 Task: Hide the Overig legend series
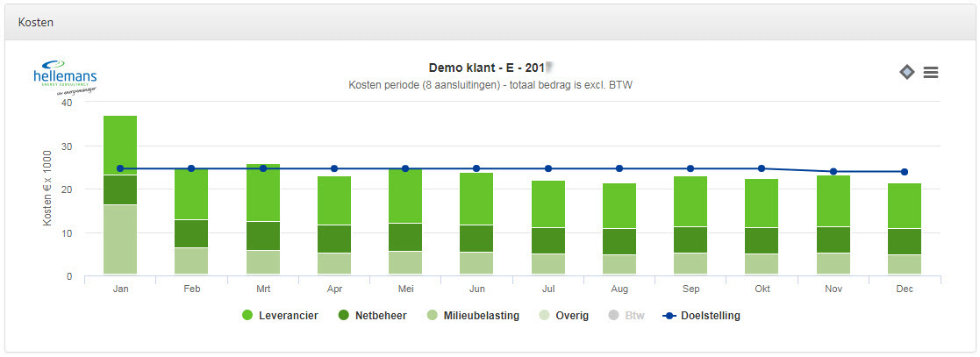[x=562, y=316]
